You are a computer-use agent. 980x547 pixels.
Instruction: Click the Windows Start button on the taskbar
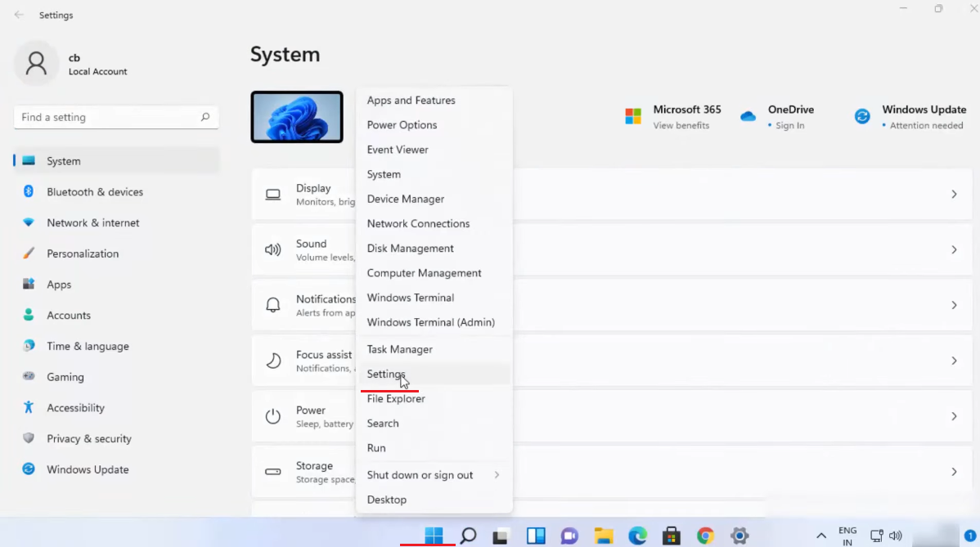tap(434, 535)
